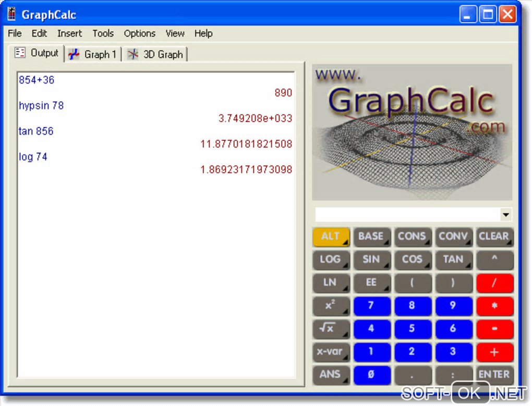The width and height of the screenshot is (532, 406).
Task: Click into the expression input field
Action: click(x=407, y=214)
